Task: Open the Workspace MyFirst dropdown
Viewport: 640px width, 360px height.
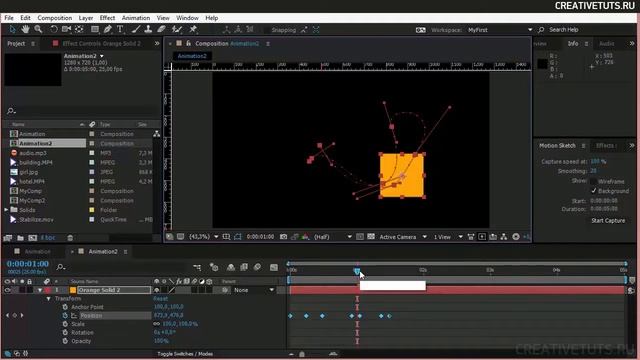Action: pos(500,30)
